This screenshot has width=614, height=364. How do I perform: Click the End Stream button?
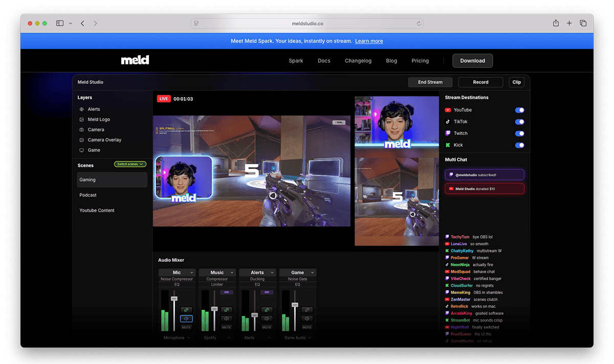pos(430,82)
